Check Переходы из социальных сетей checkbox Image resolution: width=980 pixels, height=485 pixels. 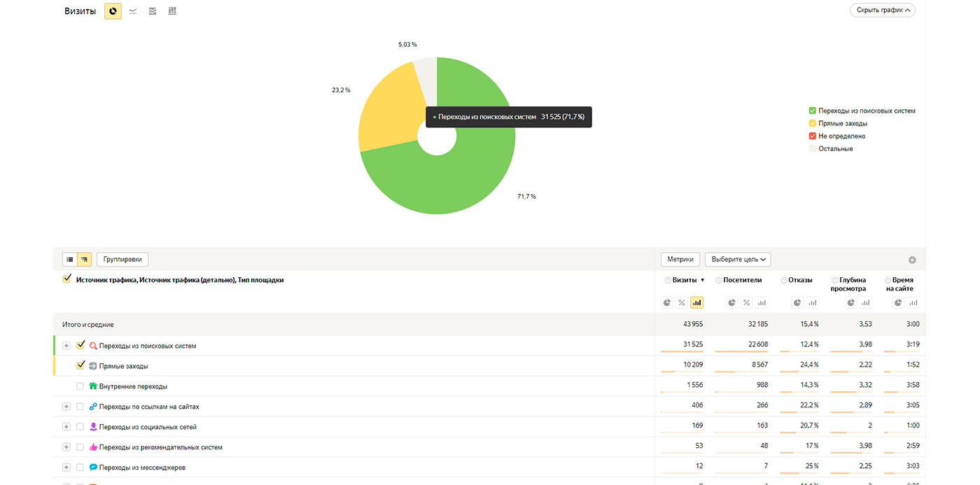[x=80, y=427]
